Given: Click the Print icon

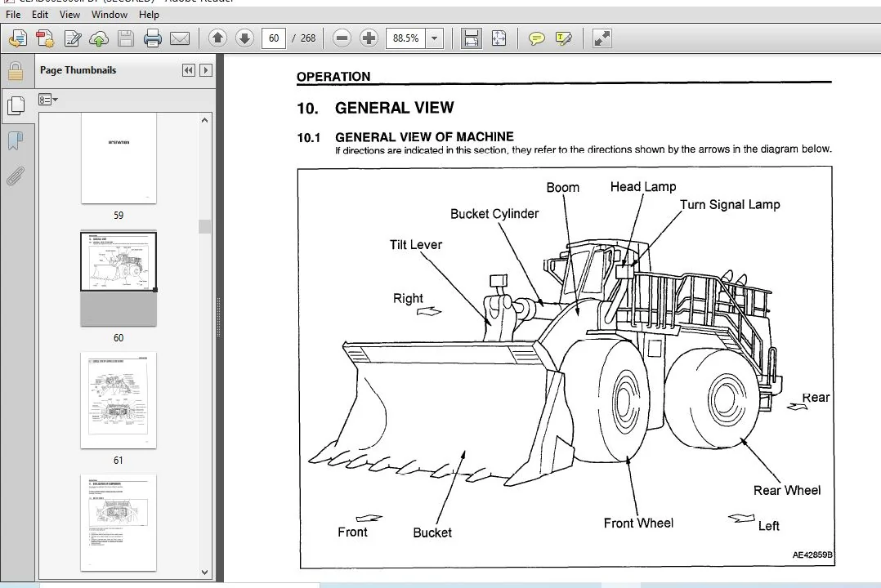Looking at the screenshot, I should 152,38.
